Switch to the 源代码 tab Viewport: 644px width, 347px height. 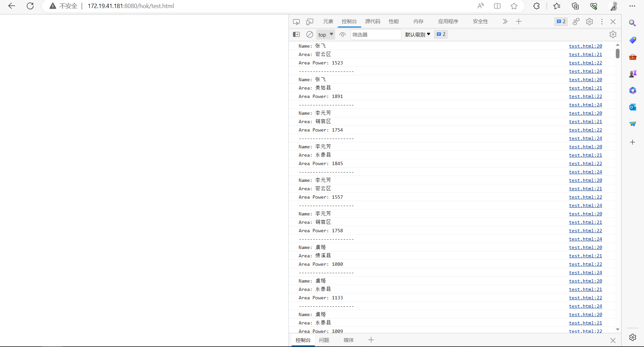[373, 22]
